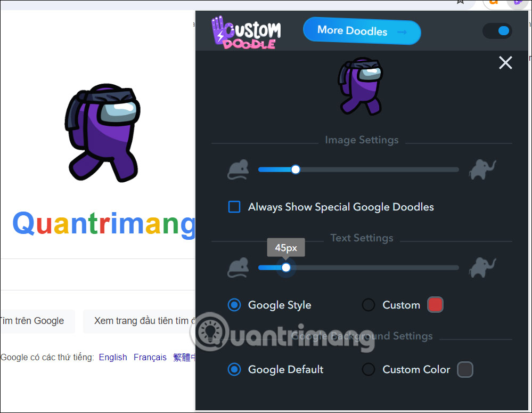Click the profile avatar icon in browser toolbar

(517, 3)
